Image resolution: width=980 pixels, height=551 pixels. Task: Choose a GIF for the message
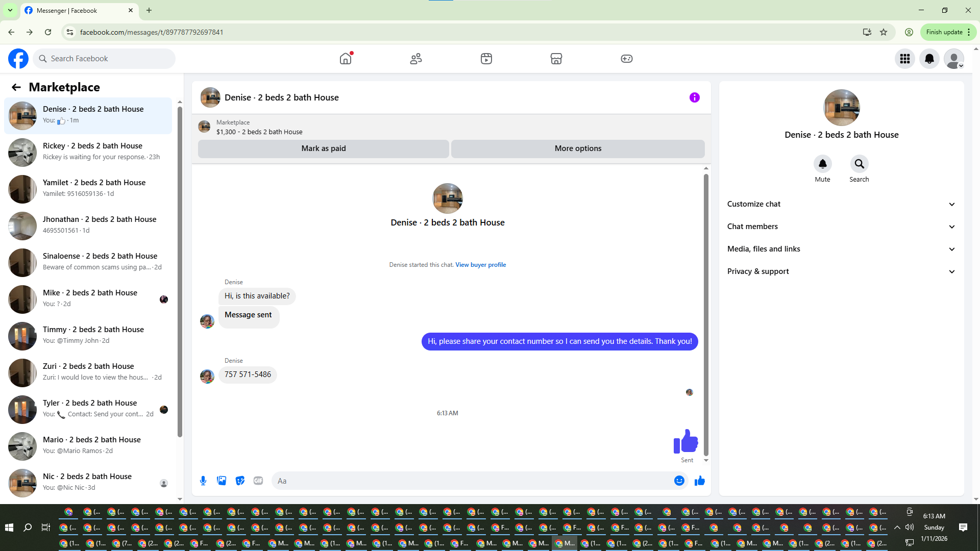(258, 481)
